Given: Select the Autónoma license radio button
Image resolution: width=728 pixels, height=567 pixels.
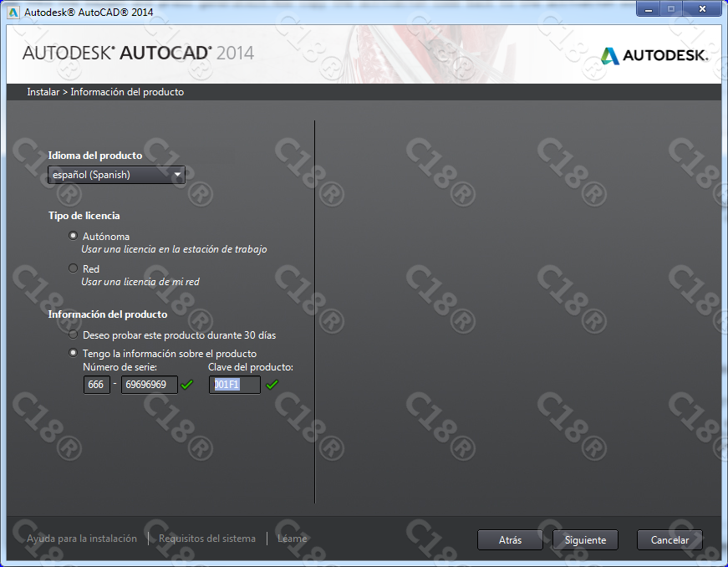Looking at the screenshot, I should (x=73, y=236).
